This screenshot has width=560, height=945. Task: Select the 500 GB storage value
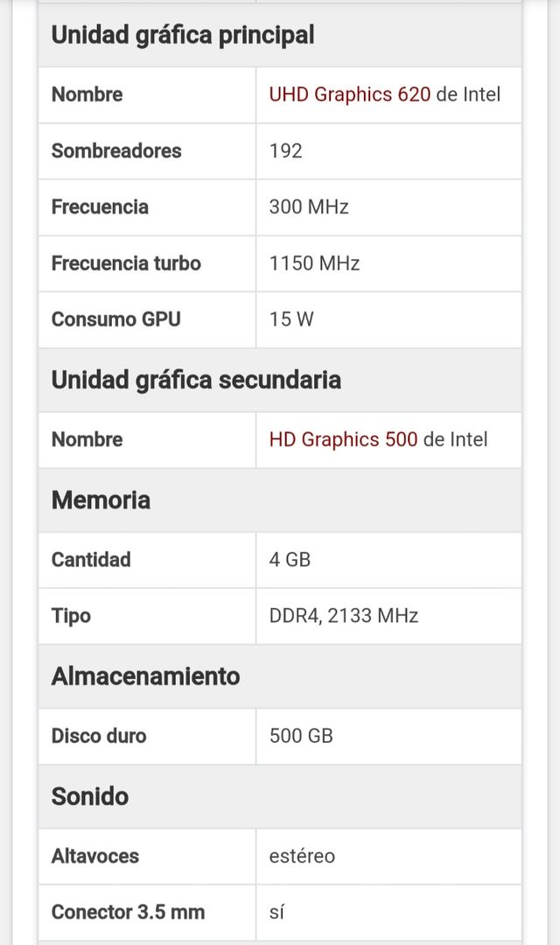(301, 736)
